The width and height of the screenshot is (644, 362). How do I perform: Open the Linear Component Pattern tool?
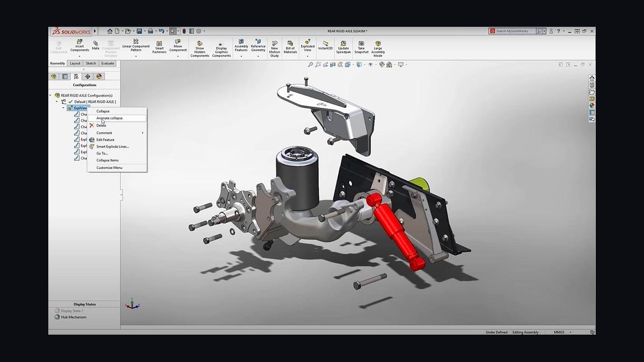pos(136,46)
